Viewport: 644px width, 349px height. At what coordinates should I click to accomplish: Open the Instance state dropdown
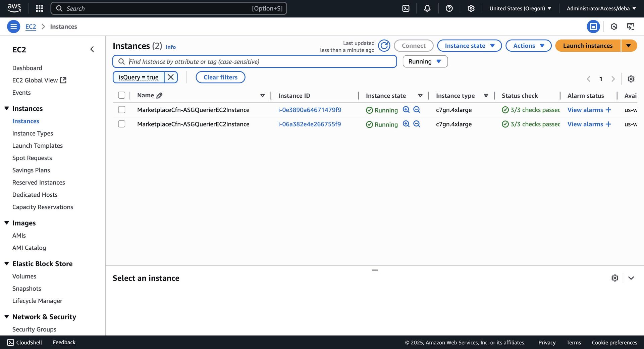469,46
